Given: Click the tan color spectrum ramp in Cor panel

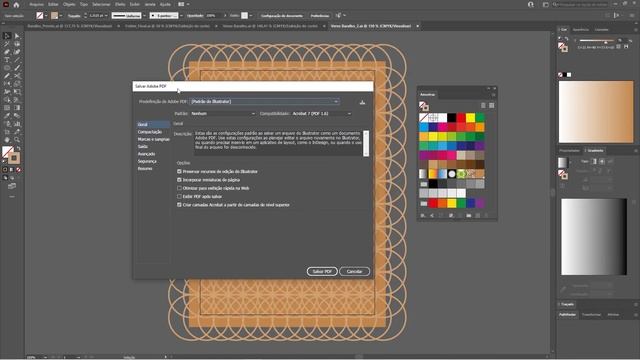Looking at the screenshot, I should click(596, 112).
